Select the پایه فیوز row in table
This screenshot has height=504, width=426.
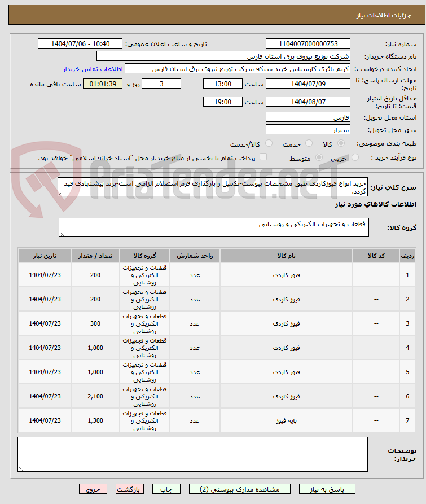[x=217, y=420]
